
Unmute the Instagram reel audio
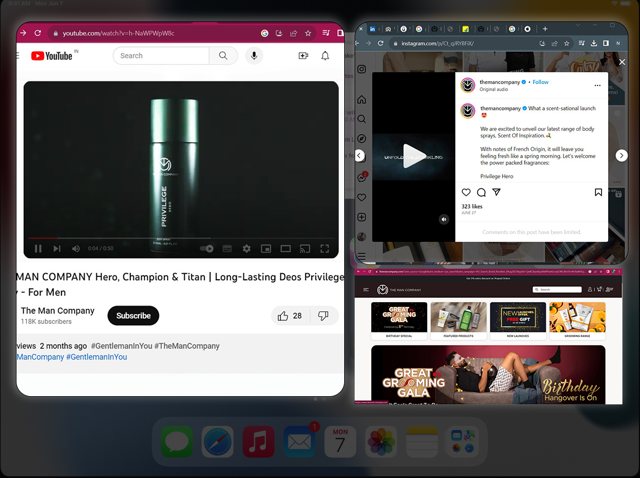444,220
